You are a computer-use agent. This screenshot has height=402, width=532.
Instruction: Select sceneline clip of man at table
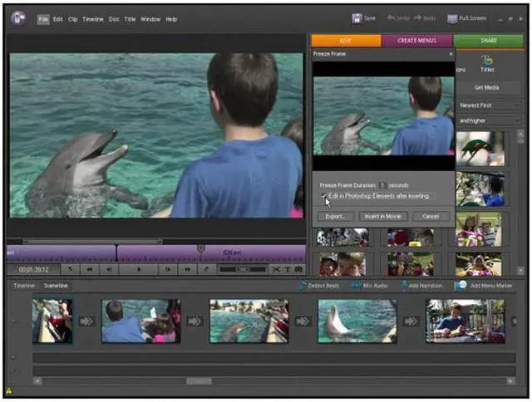click(x=465, y=321)
